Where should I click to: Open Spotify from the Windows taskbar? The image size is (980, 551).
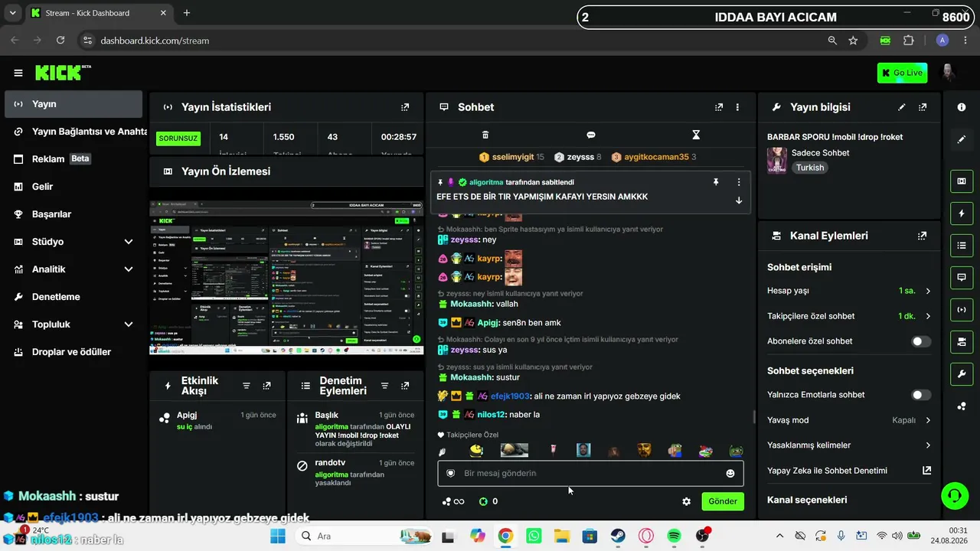tap(674, 536)
